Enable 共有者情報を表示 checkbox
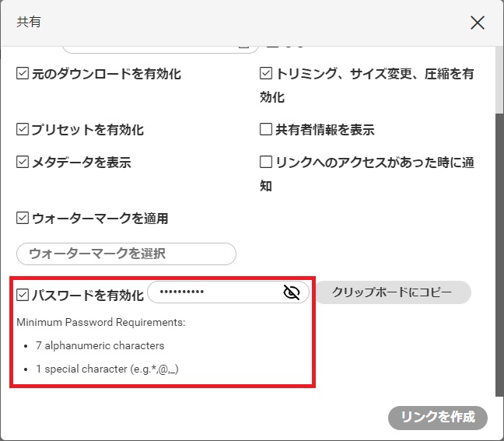Image resolution: width=504 pixels, height=441 pixels. [x=266, y=130]
